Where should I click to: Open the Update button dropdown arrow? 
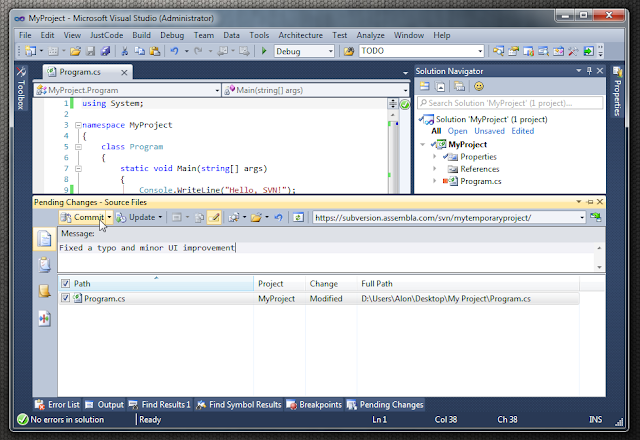point(160,218)
